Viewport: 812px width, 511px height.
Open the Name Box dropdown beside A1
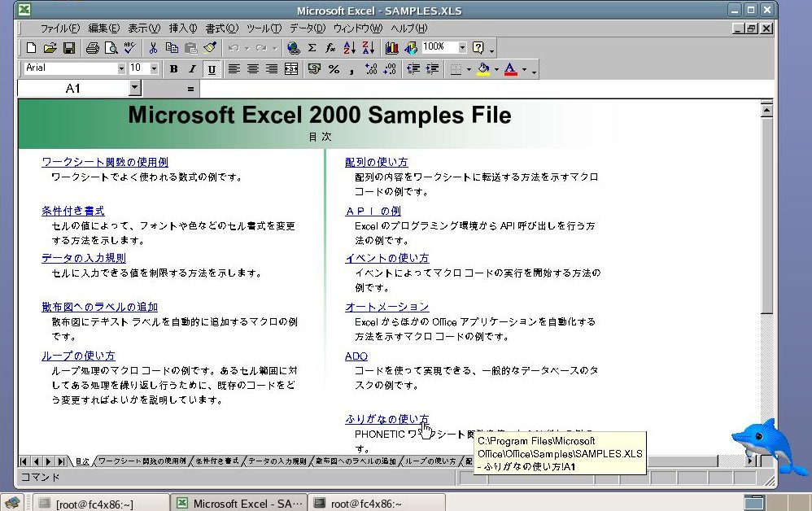click(x=134, y=88)
